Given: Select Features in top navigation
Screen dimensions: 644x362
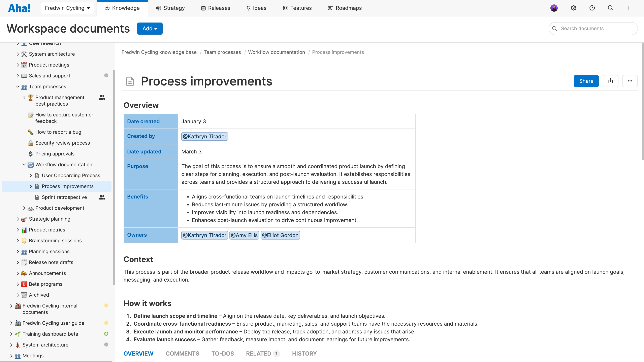Looking at the screenshot, I should point(297,8).
